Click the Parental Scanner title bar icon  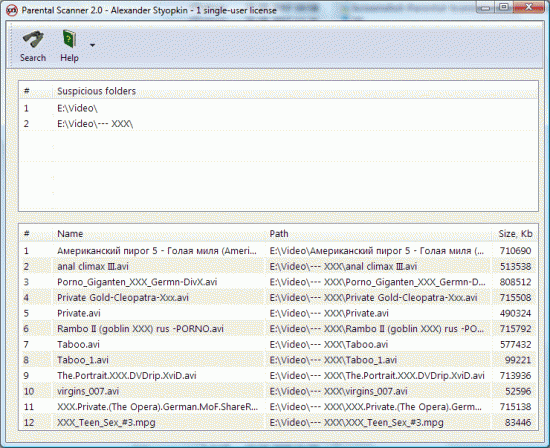point(12,11)
